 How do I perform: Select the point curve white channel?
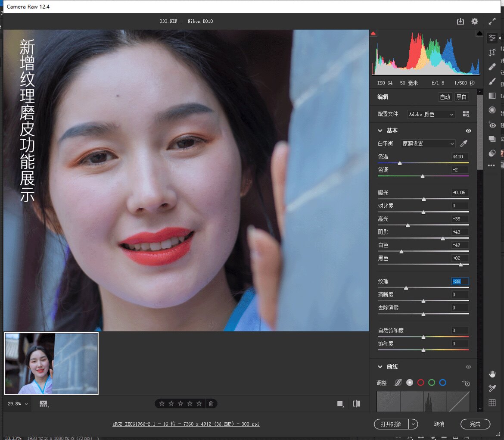410,382
